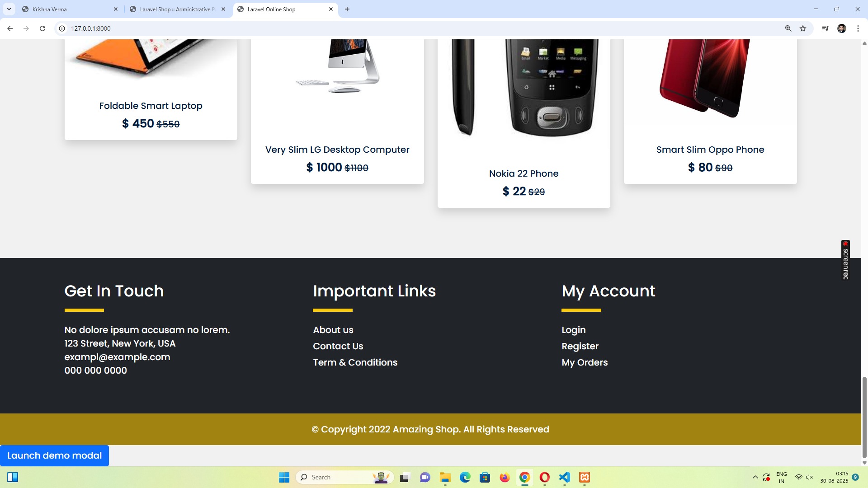View site information icon in address bar
868x488 pixels.
pos(62,28)
